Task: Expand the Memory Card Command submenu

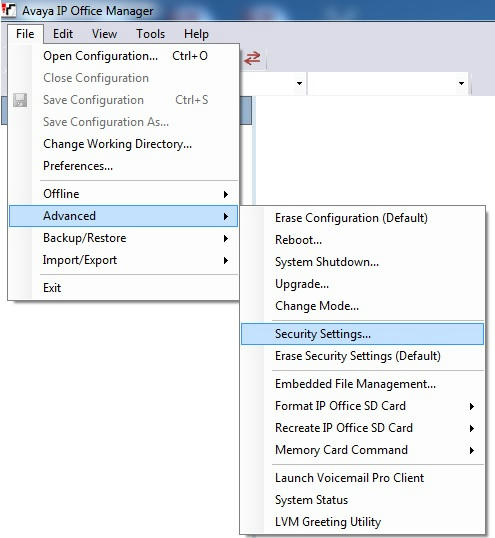Action: point(362,450)
